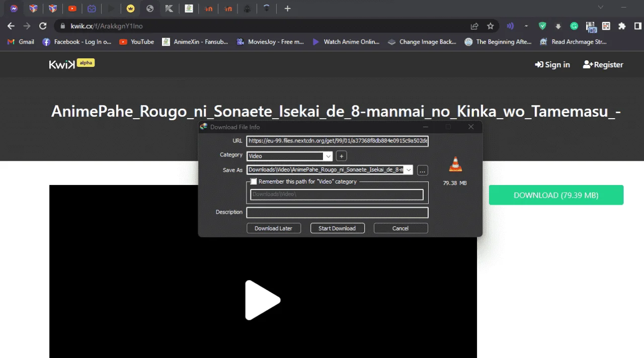The height and width of the screenshot is (358, 644).
Task: Toggle the browser side panel
Action: tap(637, 26)
